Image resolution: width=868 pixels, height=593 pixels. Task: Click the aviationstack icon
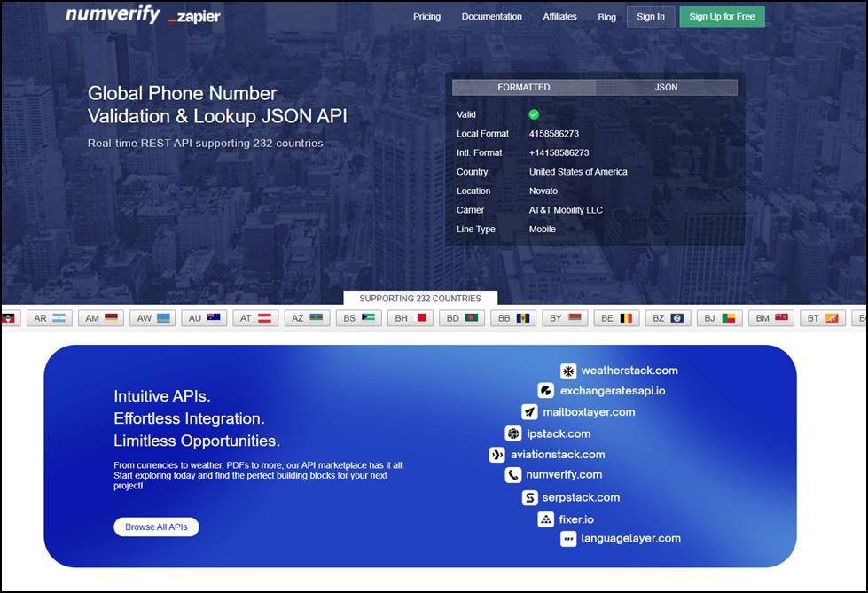(497, 455)
